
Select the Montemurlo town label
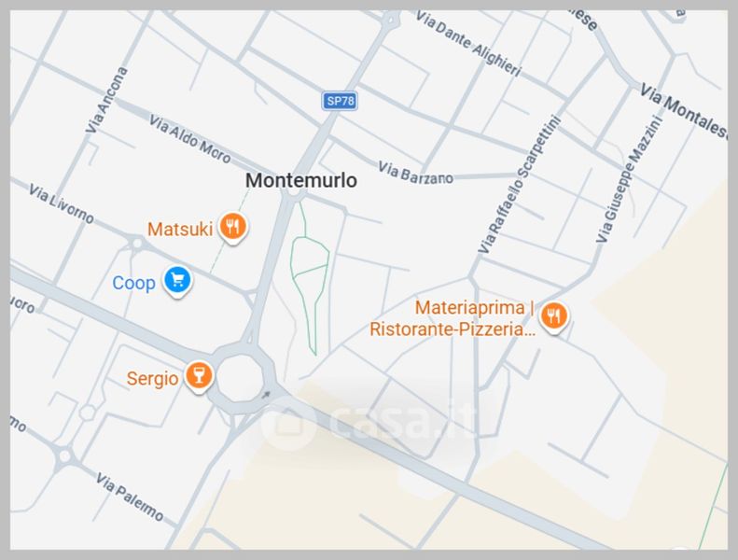pos(301,180)
